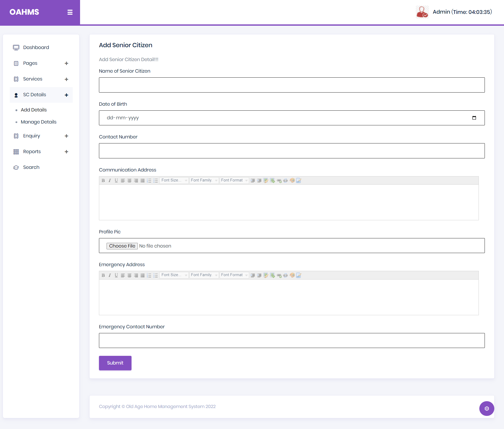504x429 pixels.
Task: Apply italic formatting in Emergency Address editor
Action: (x=109, y=275)
